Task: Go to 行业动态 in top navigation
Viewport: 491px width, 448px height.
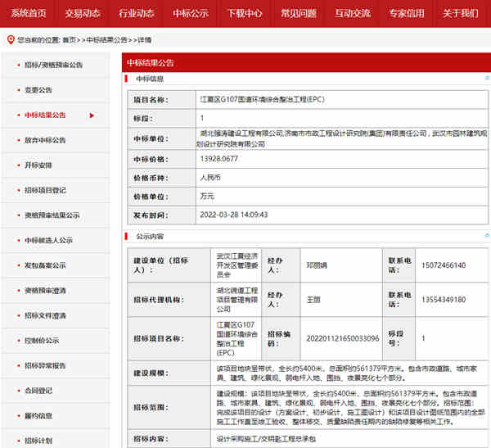Action: tap(136, 13)
